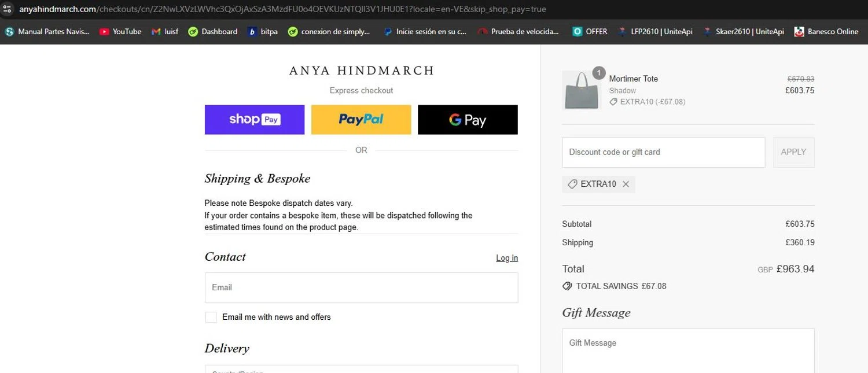Click the Subtotal label in order summary
Viewport: 868px width, 373px height.
[576, 224]
